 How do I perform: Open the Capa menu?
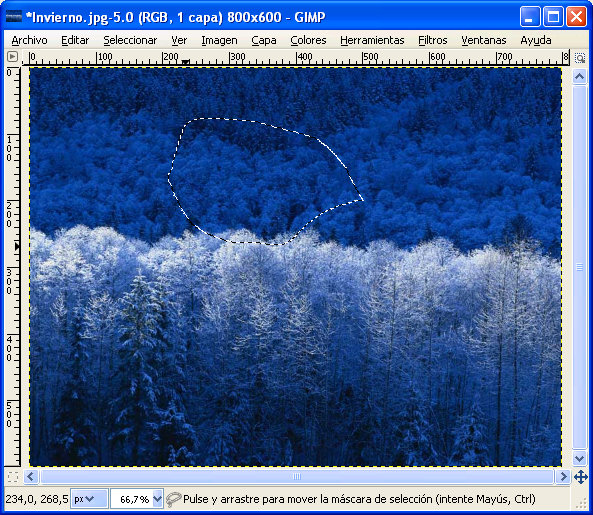pos(264,40)
